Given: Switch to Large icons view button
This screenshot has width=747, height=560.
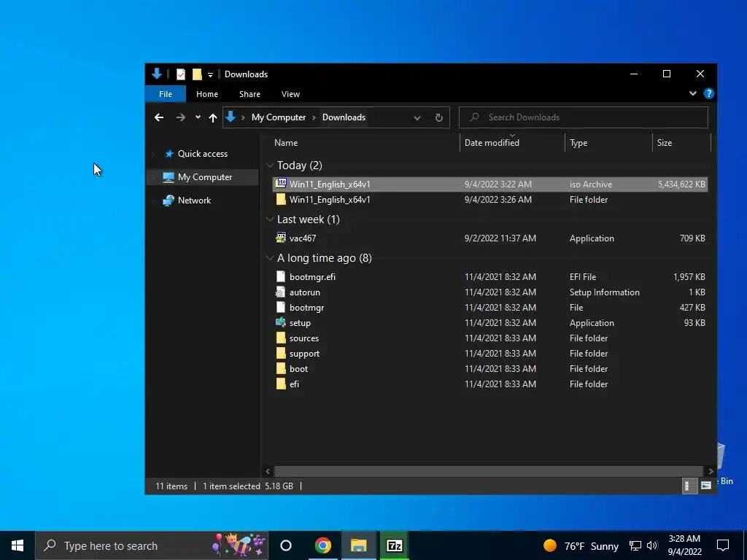Looking at the screenshot, I should [706, 486].
